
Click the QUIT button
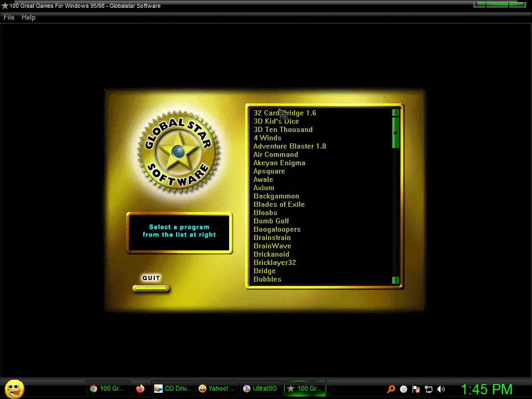coord(151,288)
